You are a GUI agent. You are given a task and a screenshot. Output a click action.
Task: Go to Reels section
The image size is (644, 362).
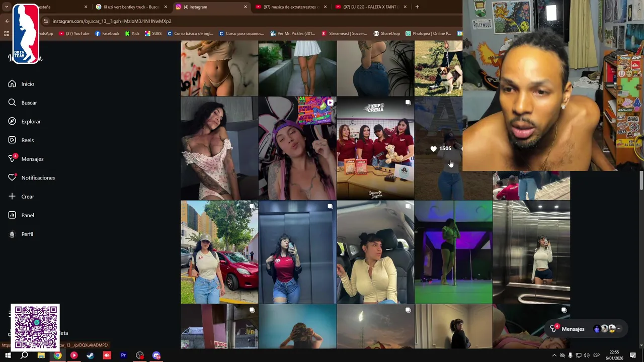tap(21, 140)
